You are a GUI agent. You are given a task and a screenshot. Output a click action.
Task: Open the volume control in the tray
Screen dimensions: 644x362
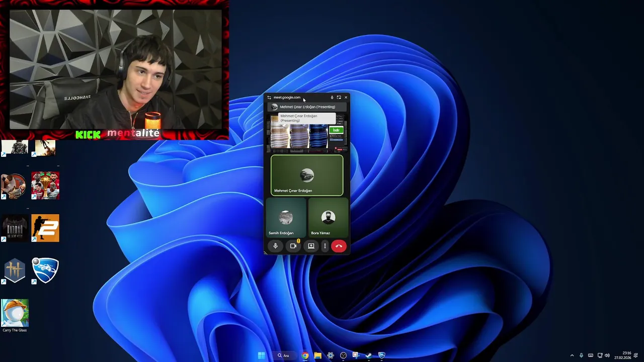[x=607, y=355]
